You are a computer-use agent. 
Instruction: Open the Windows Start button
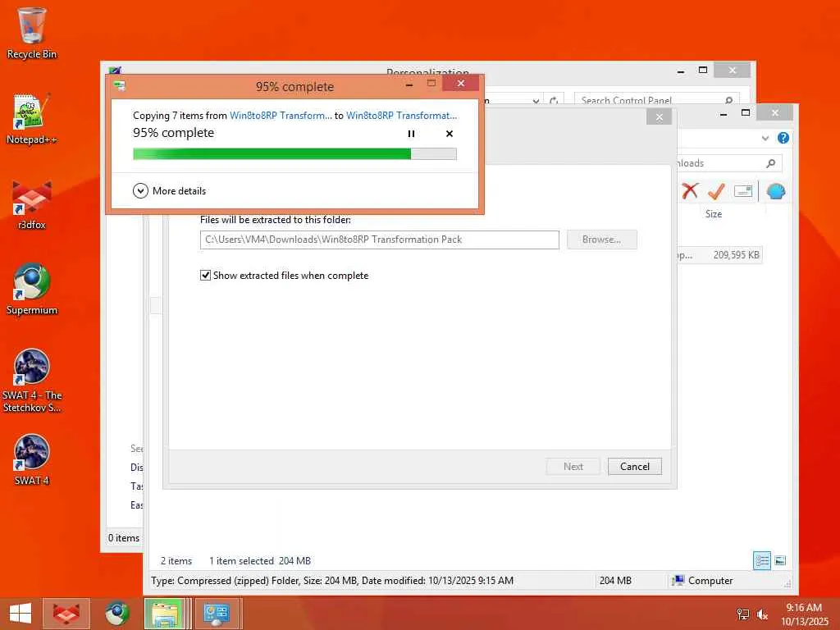[x=20, y=614]
